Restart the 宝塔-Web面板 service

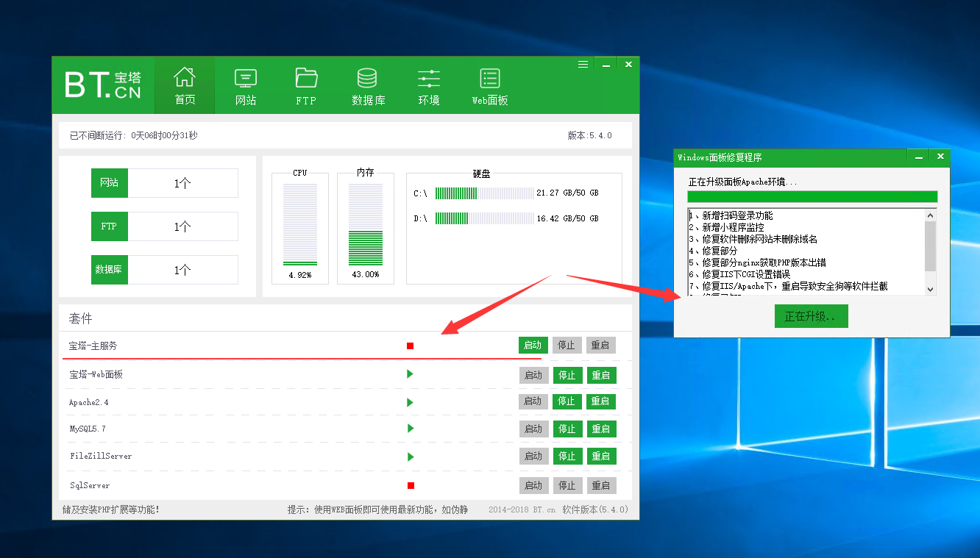[601, 375]
